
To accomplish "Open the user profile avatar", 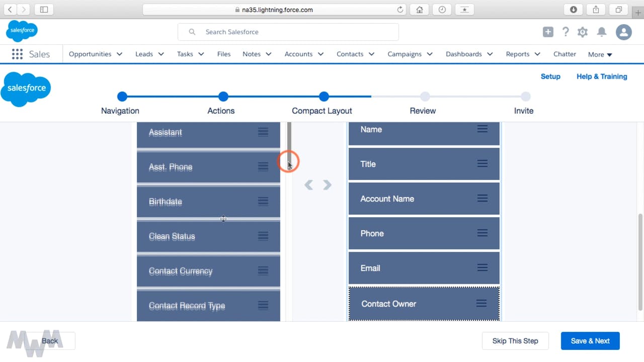I will [x=623, y=32].
